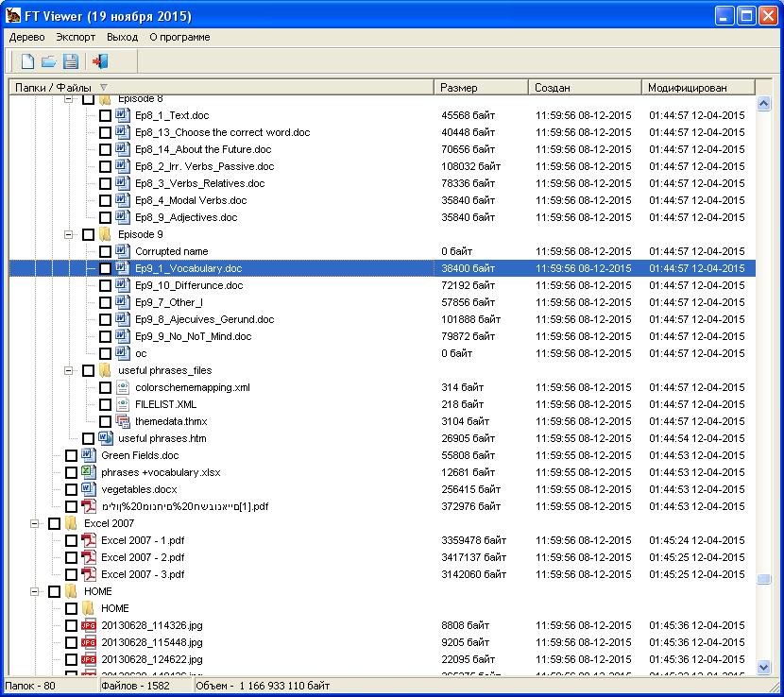Select the useful phrases_files folder checkbox

88,370
